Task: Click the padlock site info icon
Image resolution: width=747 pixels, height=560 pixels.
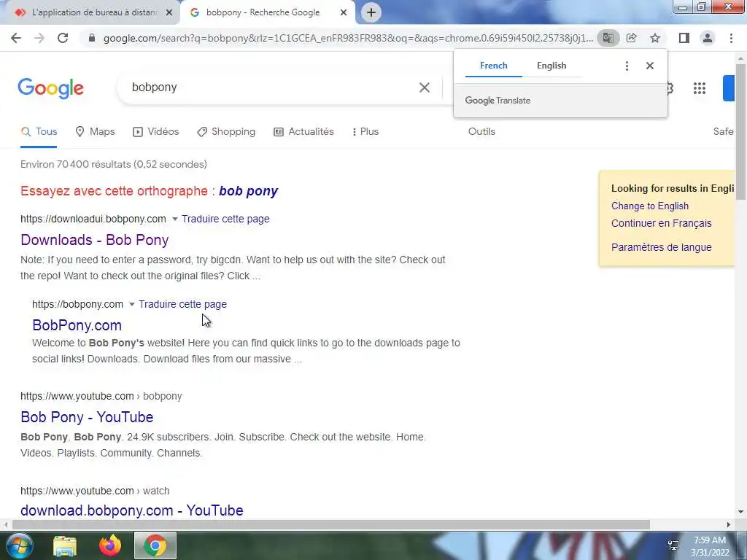Action: coord(92,38)
